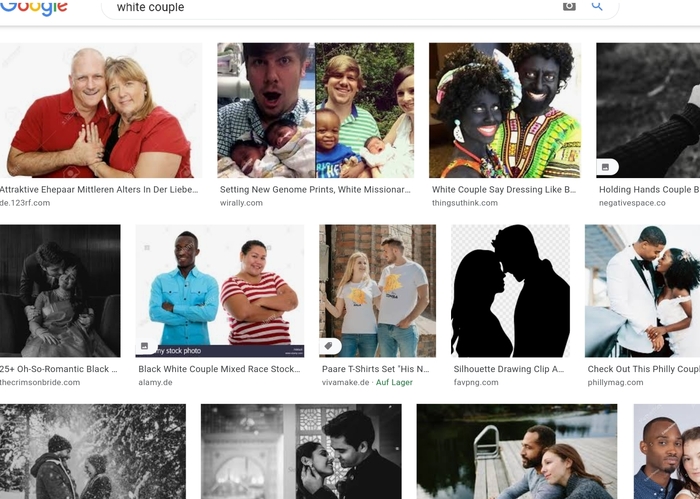Open the couple on dock by lake thumbnail
The height and width of the screenshot is (499, 700).
[516, 452]
